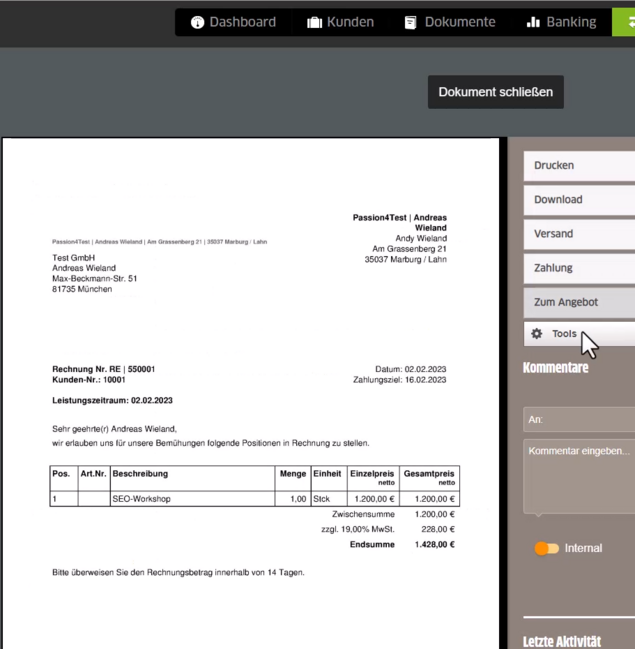Open the Kunden menu item
The height and width of the screenshot is (649, 635).
[341, 22]
